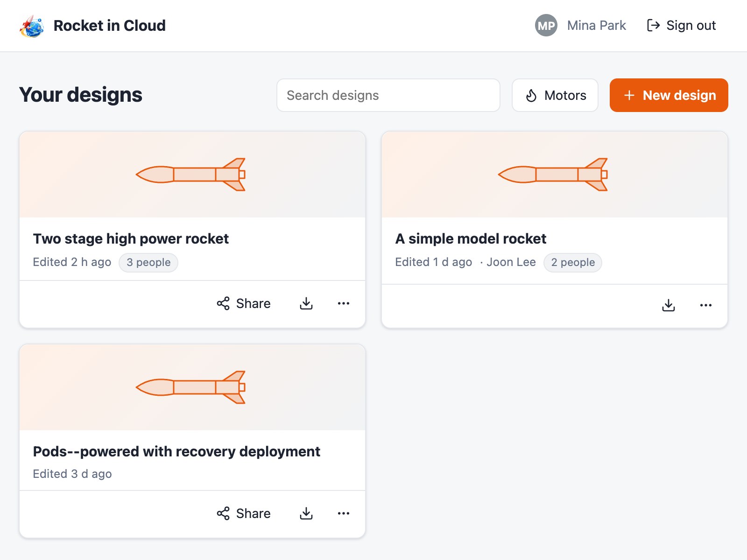Click the MP user avatar
747x560 pixels.
click(x=546, y=26)
